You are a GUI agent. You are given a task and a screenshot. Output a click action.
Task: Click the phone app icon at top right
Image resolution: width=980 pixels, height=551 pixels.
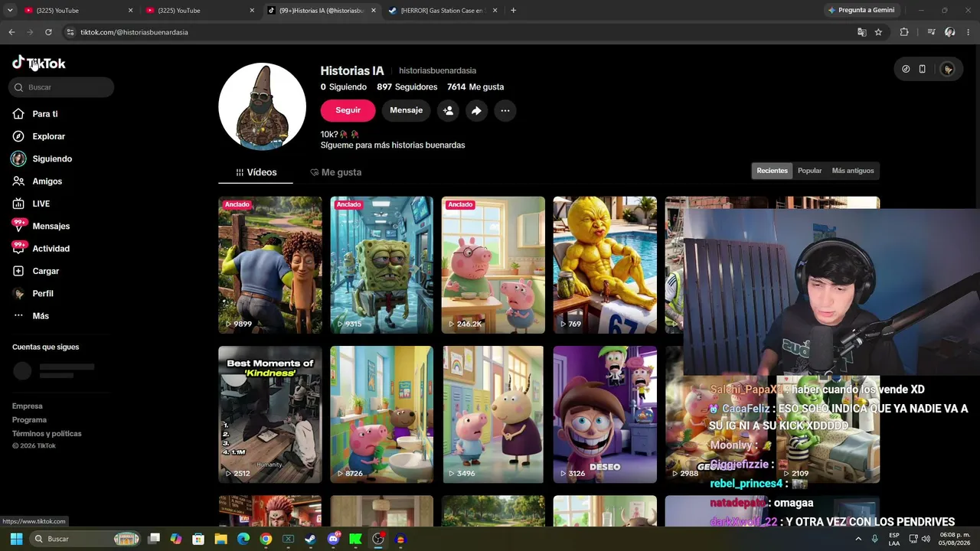(922, 69)
